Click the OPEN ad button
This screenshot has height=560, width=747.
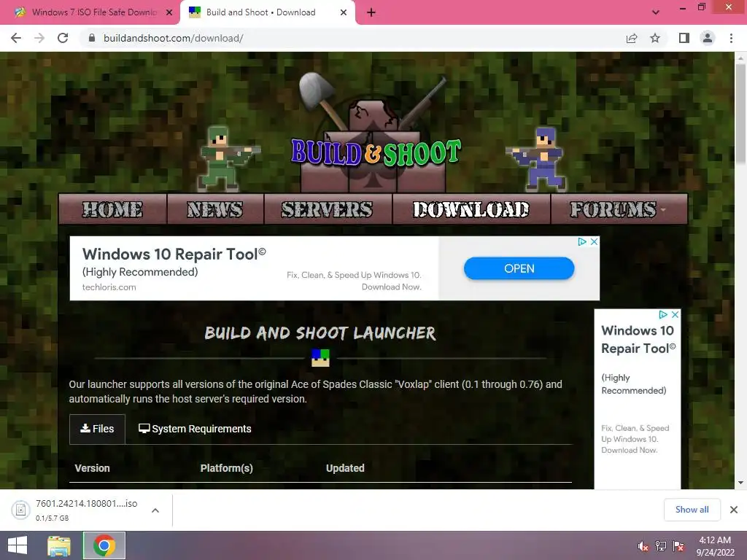519,268
